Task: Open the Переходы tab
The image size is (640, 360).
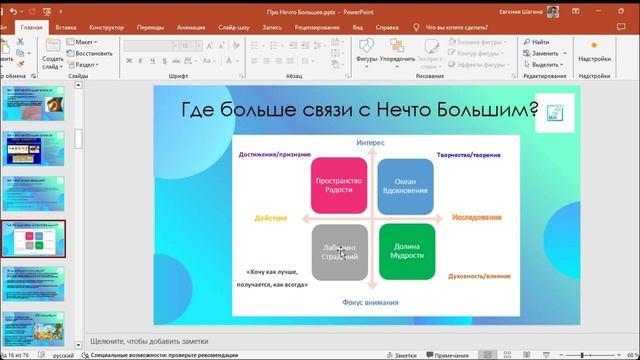Action: pyautogui.click(x=150, y=27)
